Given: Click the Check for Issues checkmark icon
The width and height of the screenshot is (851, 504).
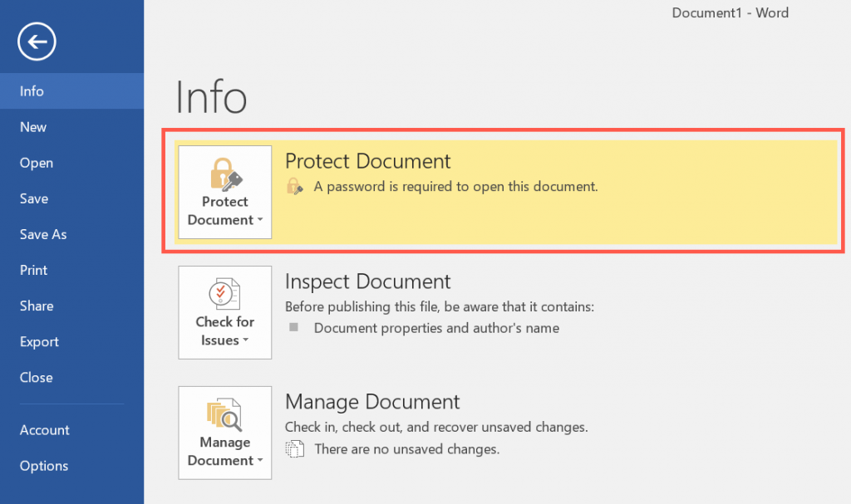Looking at the screenshot, I should click(224, 295).
